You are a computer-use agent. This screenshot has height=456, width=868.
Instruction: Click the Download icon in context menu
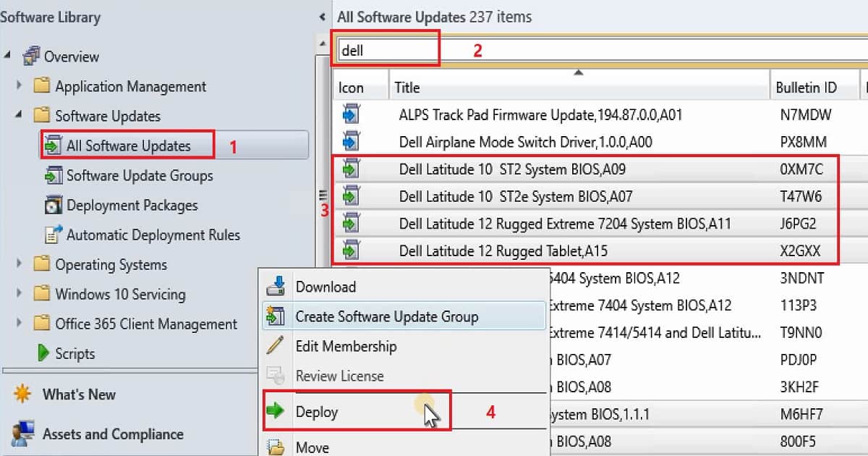tap(276, 287)
